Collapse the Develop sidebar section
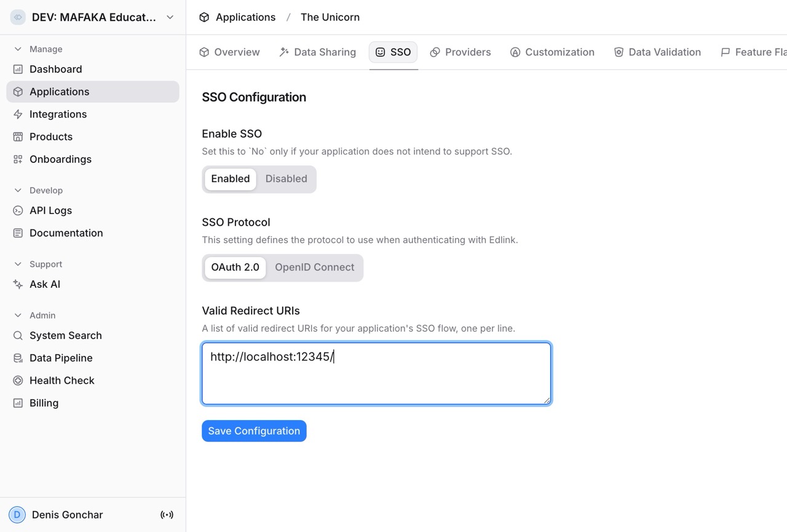Screen dimensions: 787x532 (x=18, y=191)
